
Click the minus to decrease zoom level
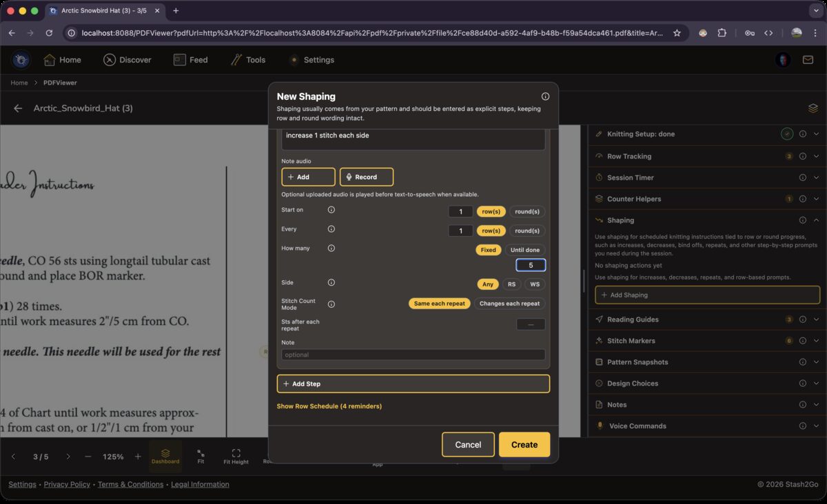tap(88, 456)
